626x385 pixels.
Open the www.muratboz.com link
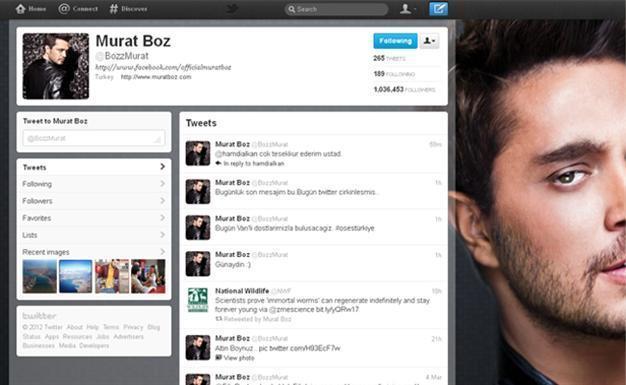(x=156, y=77)
